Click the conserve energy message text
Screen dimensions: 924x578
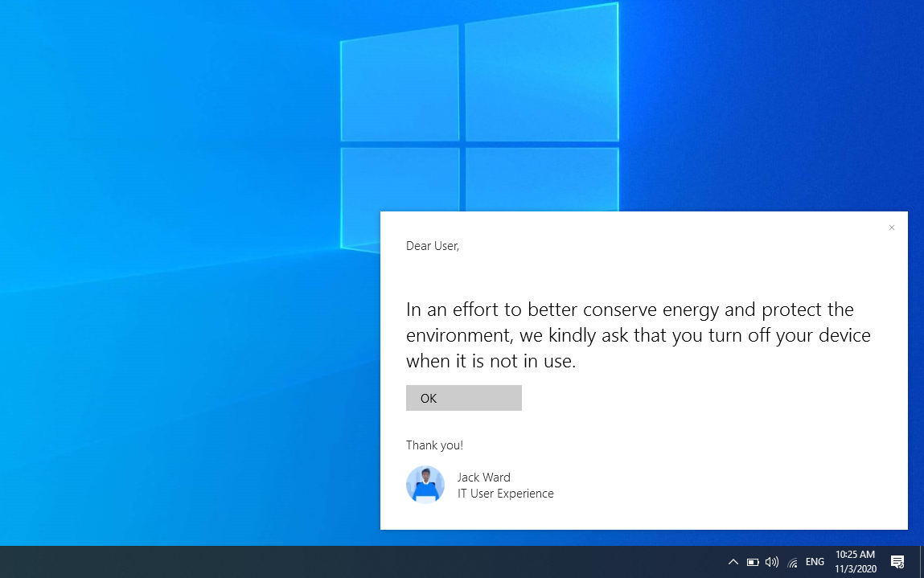(638, 335)
